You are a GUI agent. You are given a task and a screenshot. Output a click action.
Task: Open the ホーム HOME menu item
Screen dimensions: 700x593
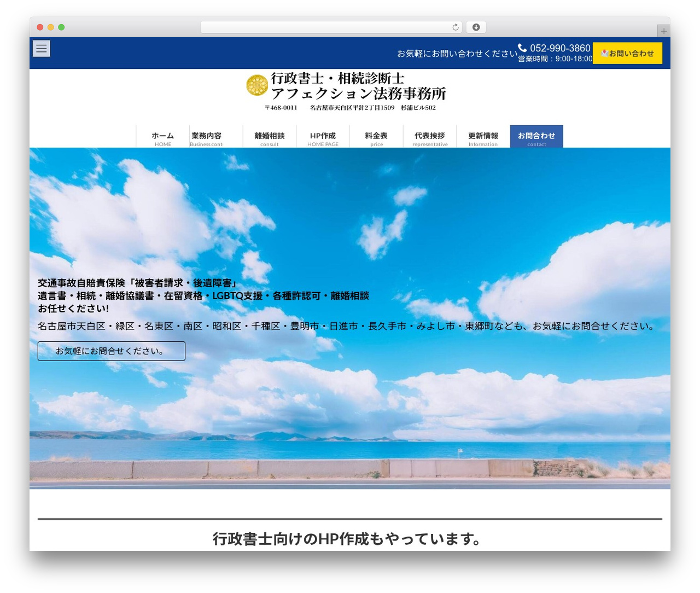click(x=163, y=137)
